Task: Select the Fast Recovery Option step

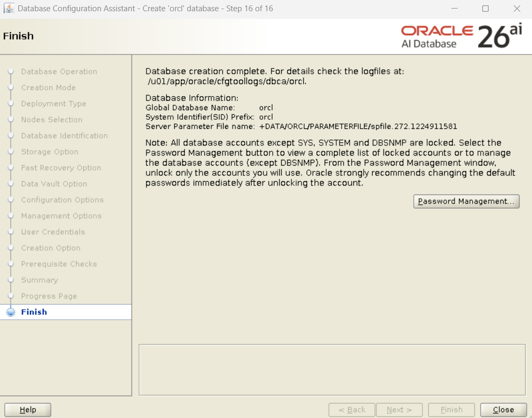Action: click(x=61, y=168)
